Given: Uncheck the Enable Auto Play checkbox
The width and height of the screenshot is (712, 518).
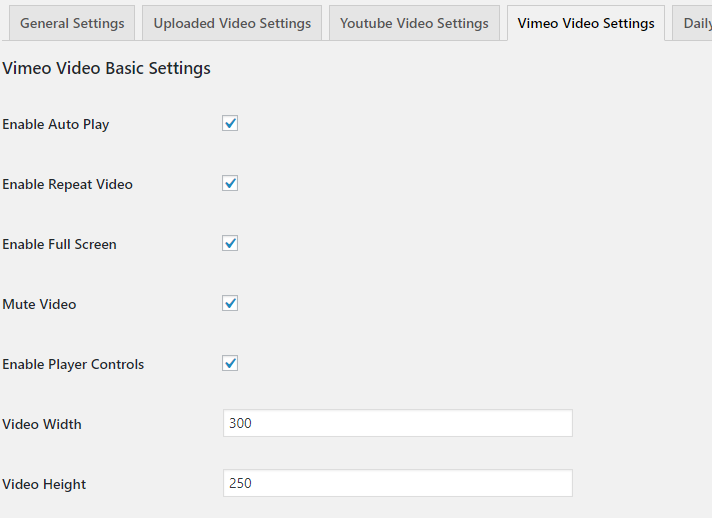Looking at the screenshot, I should click(x=230, y=124).
